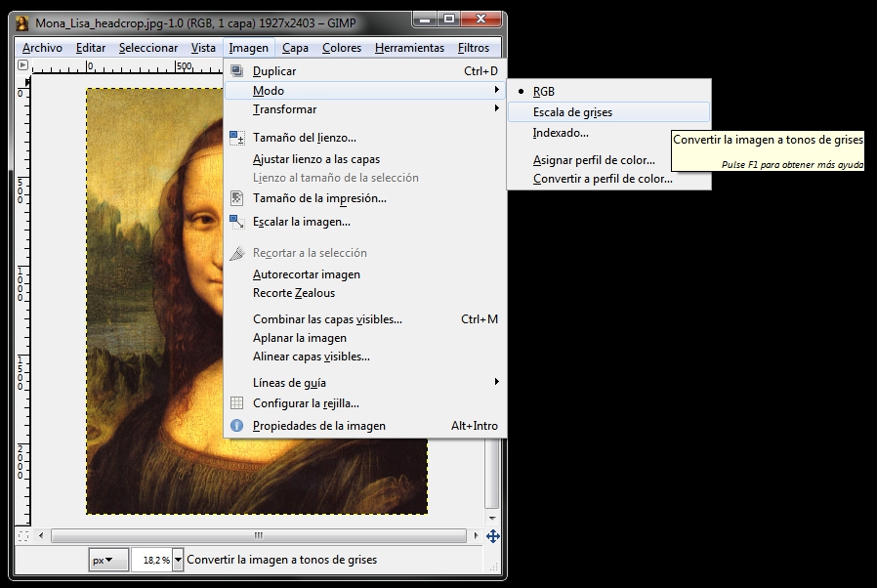Expand the Transformar submenu
This screenshot has height=588, width=877.
(364, 109)
